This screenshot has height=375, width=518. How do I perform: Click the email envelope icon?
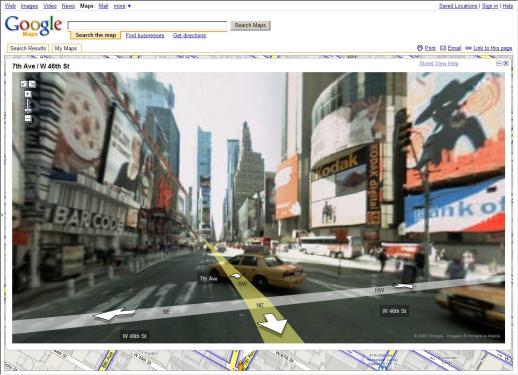click(443, 48)
